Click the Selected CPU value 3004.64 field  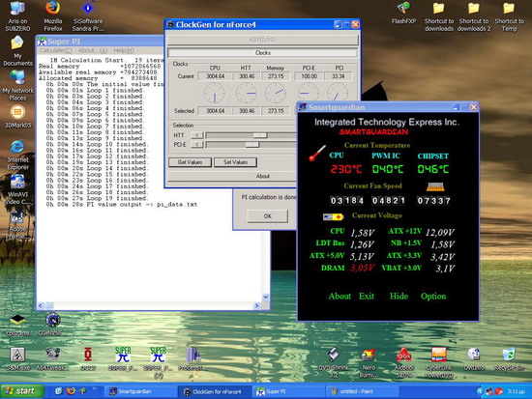point(215,111)
